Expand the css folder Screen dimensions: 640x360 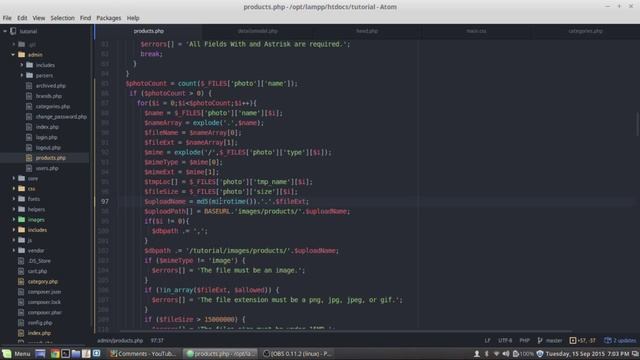point(13,189)
